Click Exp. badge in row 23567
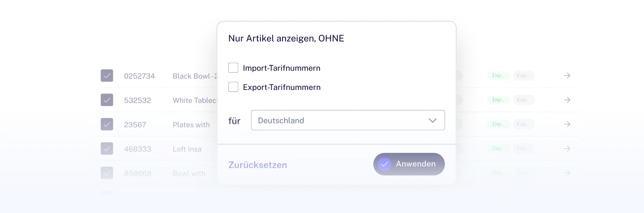This screenshot has height=213, width=644. [523, 124]
